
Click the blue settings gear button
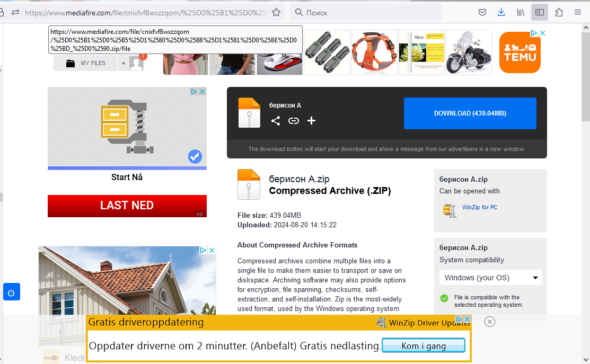11,292
